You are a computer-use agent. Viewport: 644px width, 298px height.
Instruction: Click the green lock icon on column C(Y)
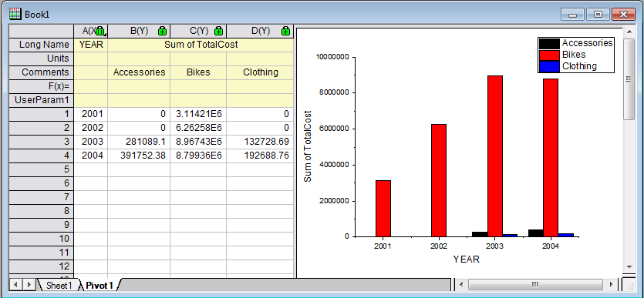tap(219, 31)
